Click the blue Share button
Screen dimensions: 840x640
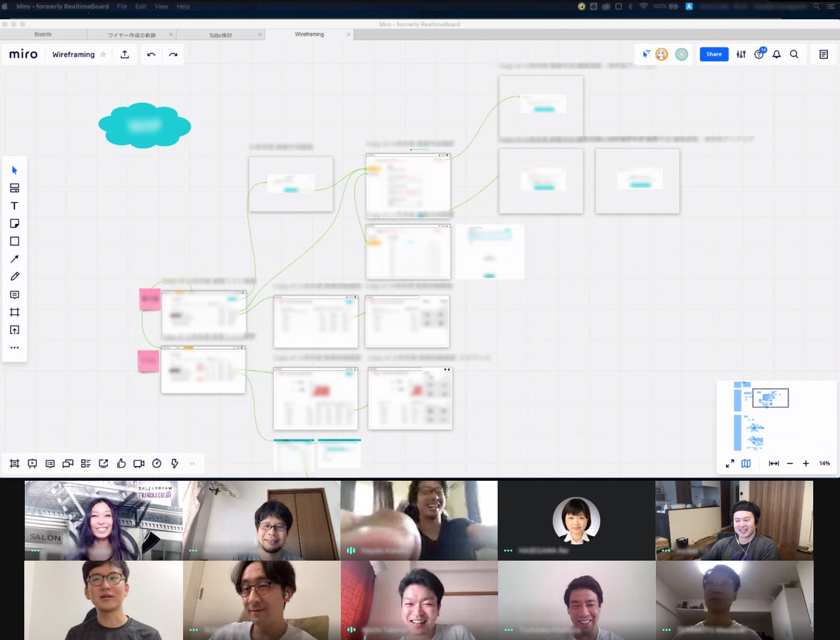tap(714, 54)
